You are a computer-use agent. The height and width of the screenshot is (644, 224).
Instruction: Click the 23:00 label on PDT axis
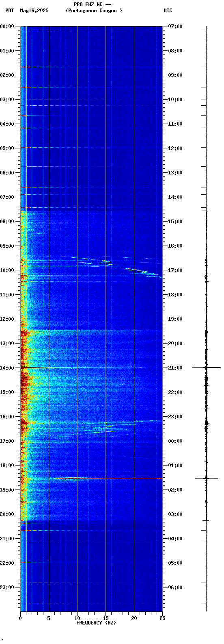point(7,587)
